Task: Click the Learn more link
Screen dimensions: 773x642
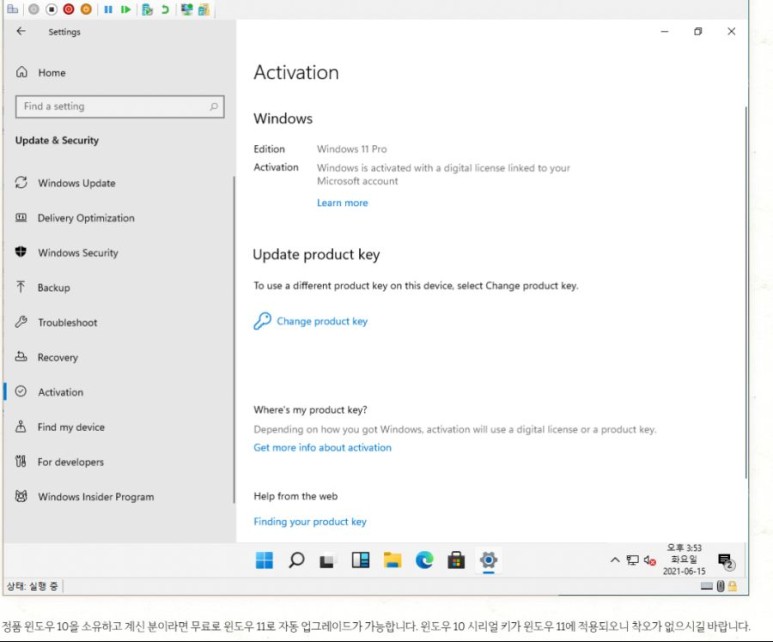Action: pos(342,203)
